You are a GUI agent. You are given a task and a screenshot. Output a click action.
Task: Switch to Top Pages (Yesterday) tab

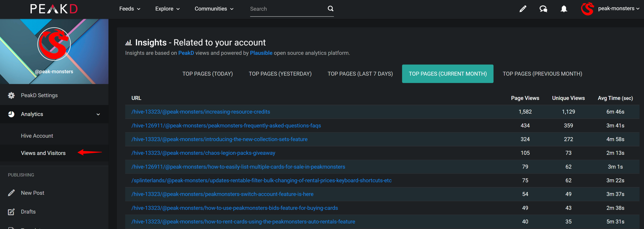[280, 74]
